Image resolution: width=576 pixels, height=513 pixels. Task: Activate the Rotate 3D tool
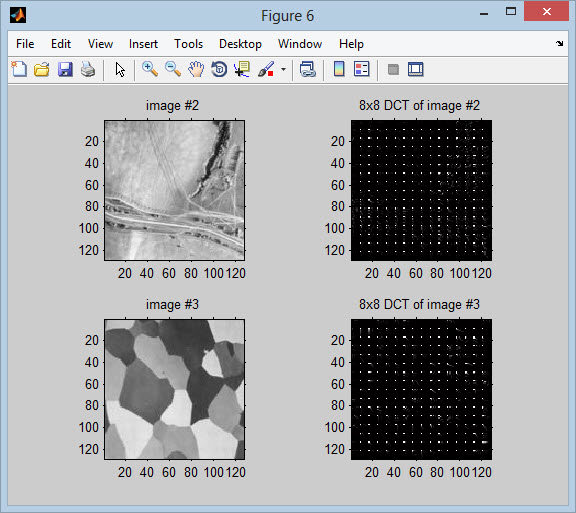point(219,69)
